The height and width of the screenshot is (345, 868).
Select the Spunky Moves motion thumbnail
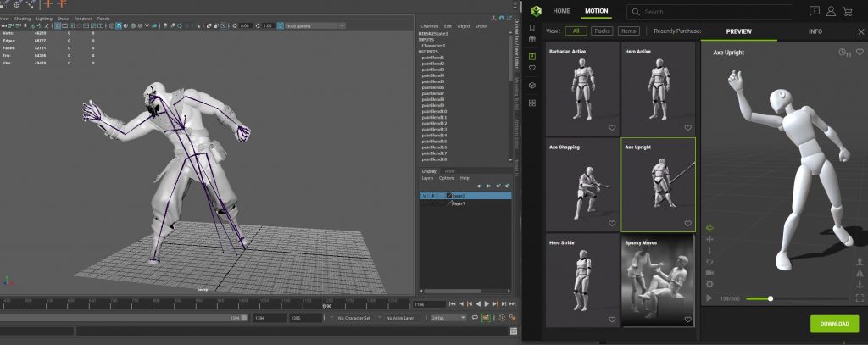pyautogui.click(x=658, y=281)
